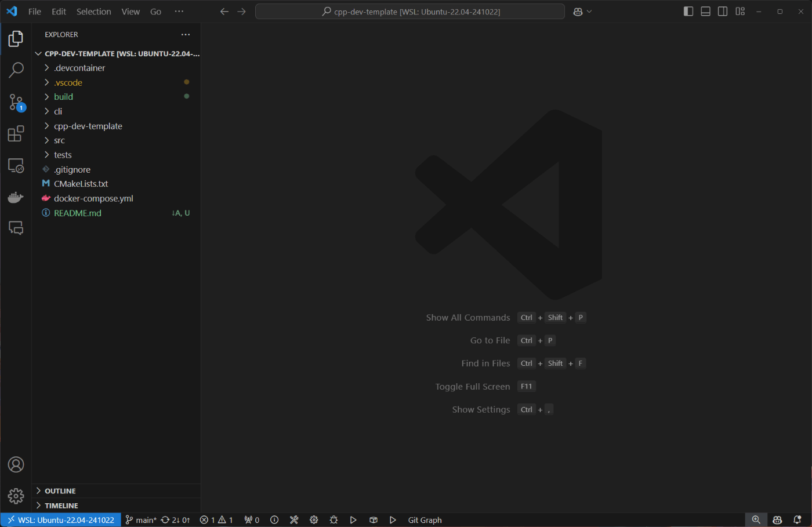812x527 pixels.
Task: Open notifications bell in status bar
Action: point(797,520)
